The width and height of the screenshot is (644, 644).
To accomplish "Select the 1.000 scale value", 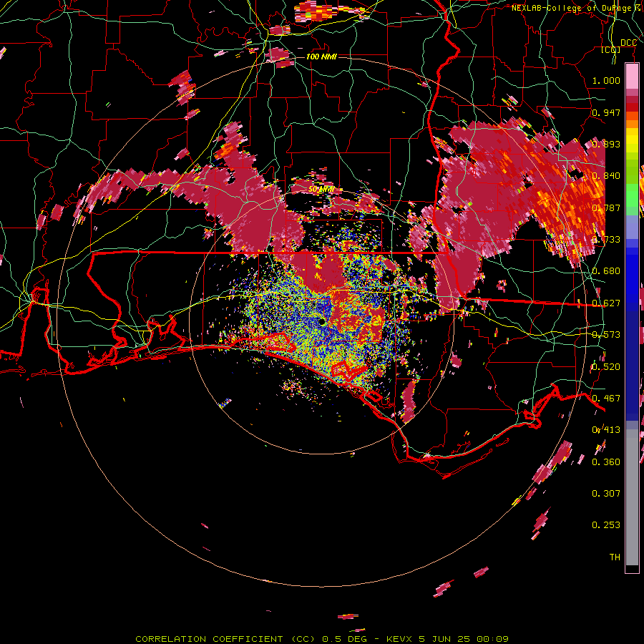I will click(x=606, y=80).
